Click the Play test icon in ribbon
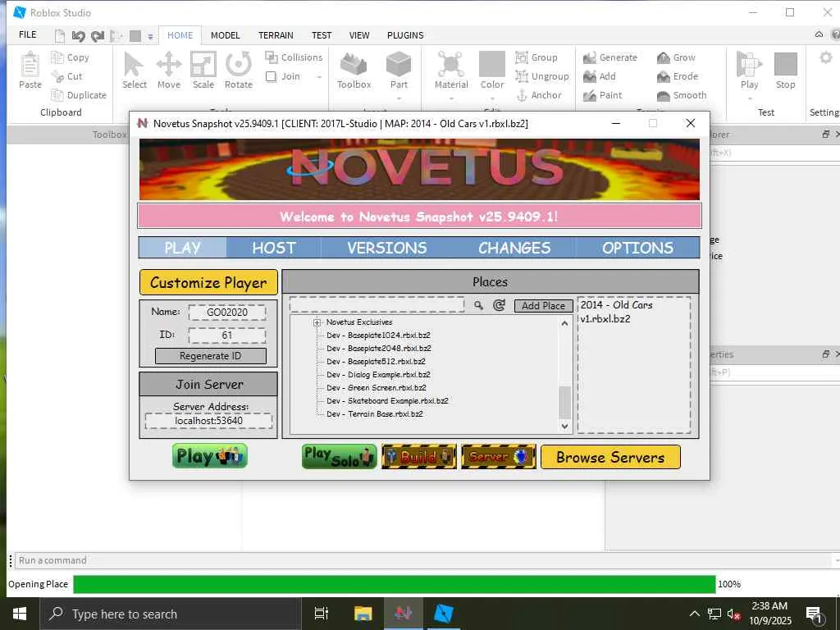Image resolution: width=840 pixels, height=630 pixels. [x=749, y=65]
